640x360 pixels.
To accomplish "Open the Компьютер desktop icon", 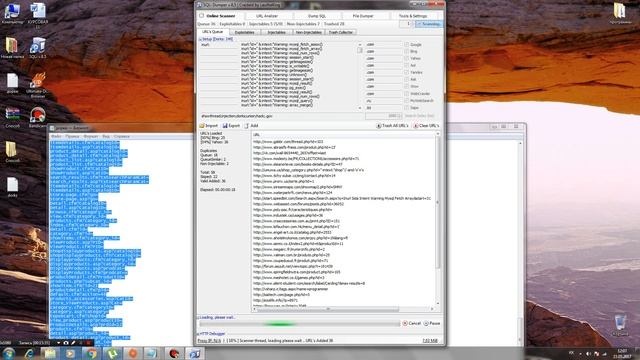I will click(x=12, y=13).
